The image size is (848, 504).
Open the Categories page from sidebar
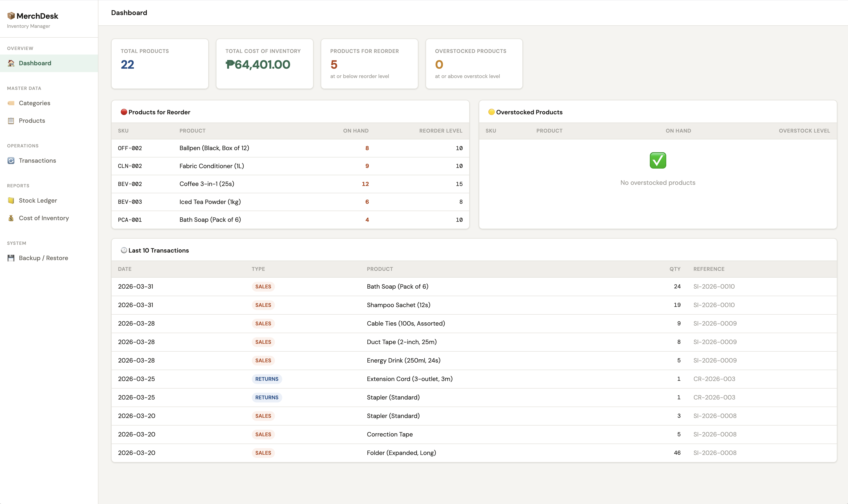pos(34,103)
